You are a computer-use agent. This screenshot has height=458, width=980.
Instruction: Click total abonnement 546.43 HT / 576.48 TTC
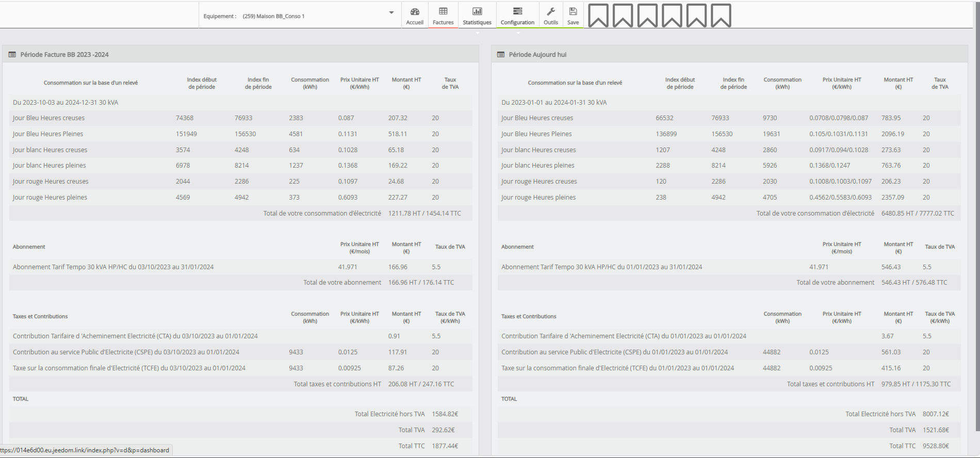click(x=914, y=283)
